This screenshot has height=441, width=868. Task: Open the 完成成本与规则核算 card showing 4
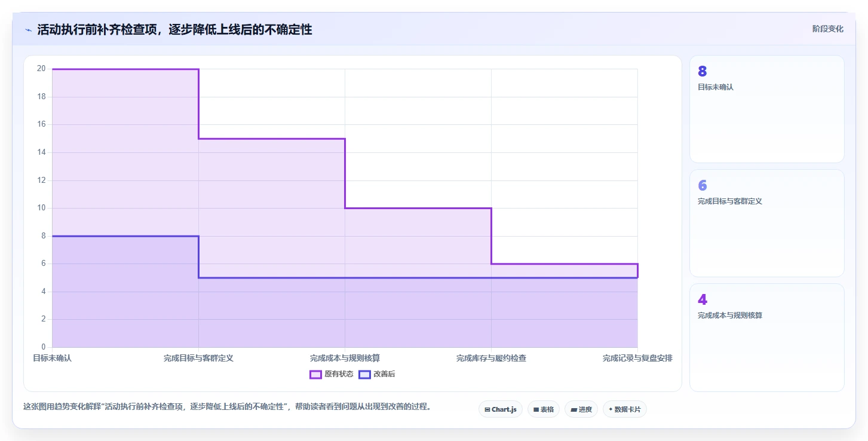[x=767, y=337]
